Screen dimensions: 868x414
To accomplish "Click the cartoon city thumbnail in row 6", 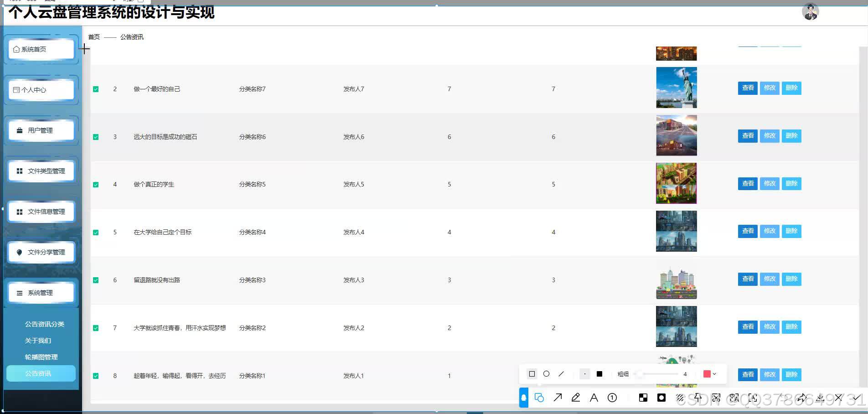I will click(x=676, y=279).
